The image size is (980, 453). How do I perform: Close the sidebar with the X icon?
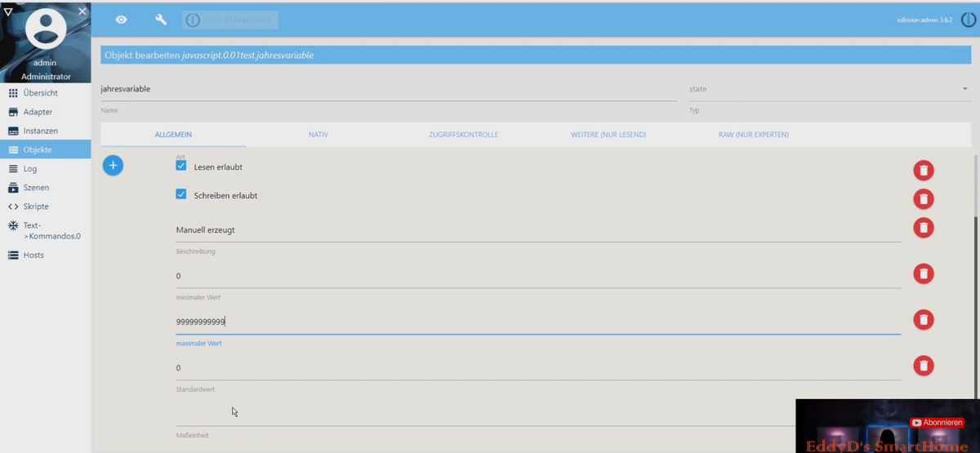click(x=82, y=11)
